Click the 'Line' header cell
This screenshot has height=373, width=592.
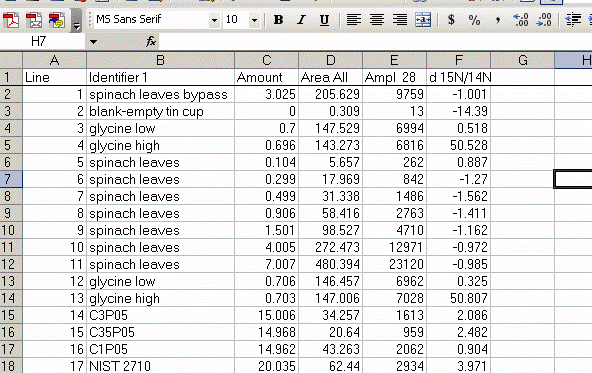pos(54,77)
